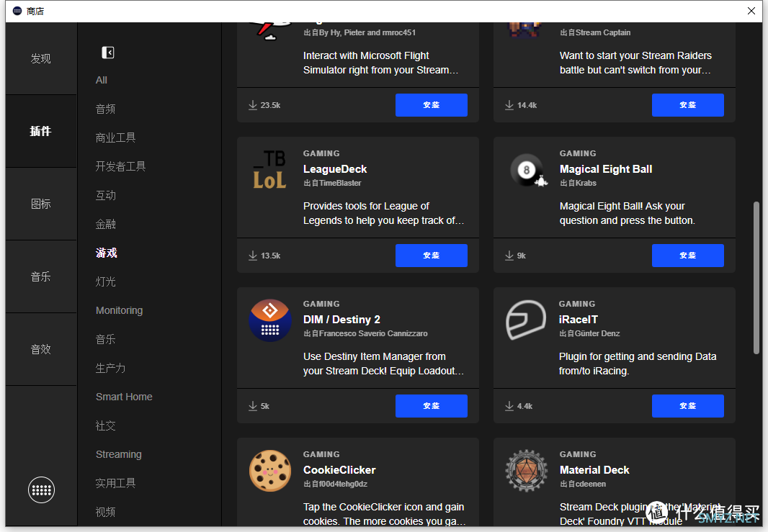This screenshot has height=532, width=768.
Task: Click the LeagueDeck download count 13.5k
Action: pyautogui.click(x=264, y=256)
